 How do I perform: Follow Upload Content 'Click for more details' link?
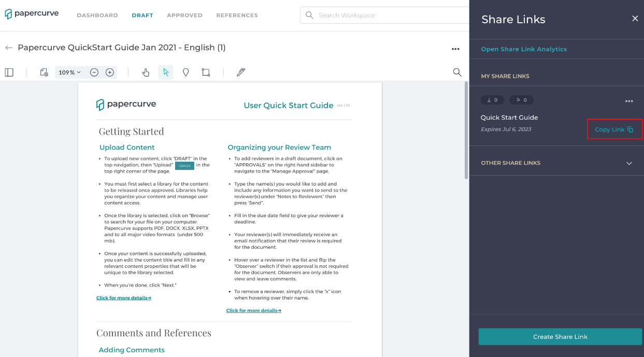click(x=124, y=298)
